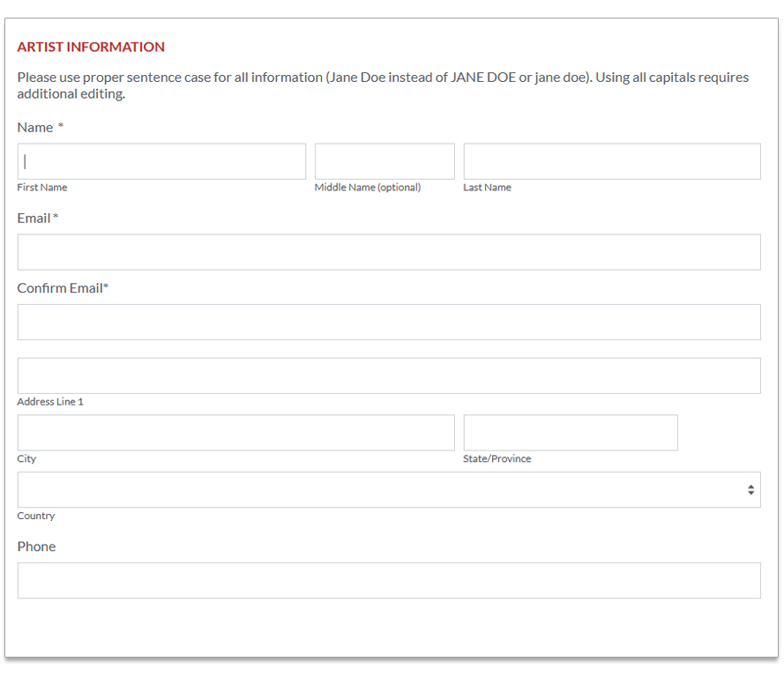The image size is (784, 684).
Task: Select the Last Name text box
Action: 612,161
